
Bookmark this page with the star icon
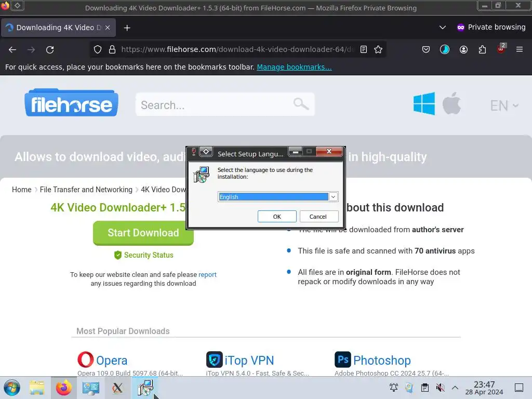click(x=378, y=49)
